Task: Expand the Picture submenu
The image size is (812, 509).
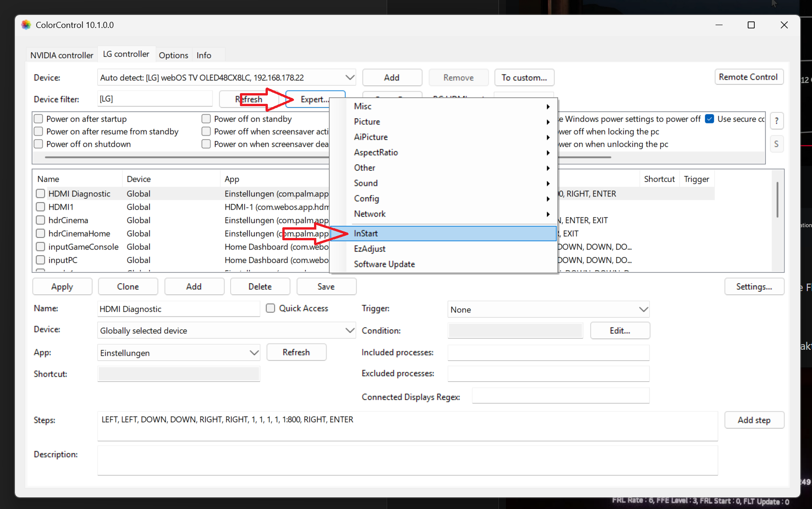Action: [x=444, y=122]
